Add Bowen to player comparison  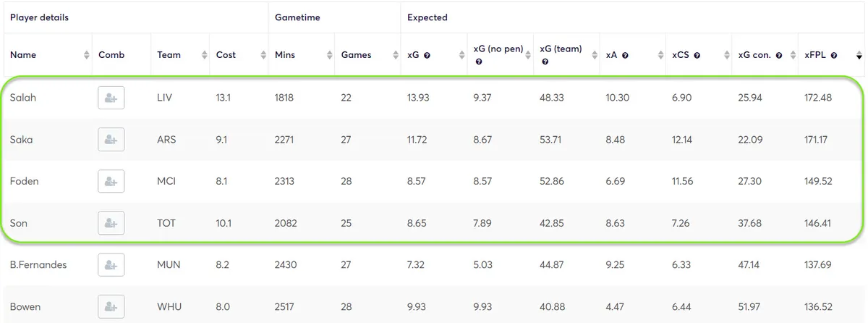pyautogui.click(x=111, y=307)
